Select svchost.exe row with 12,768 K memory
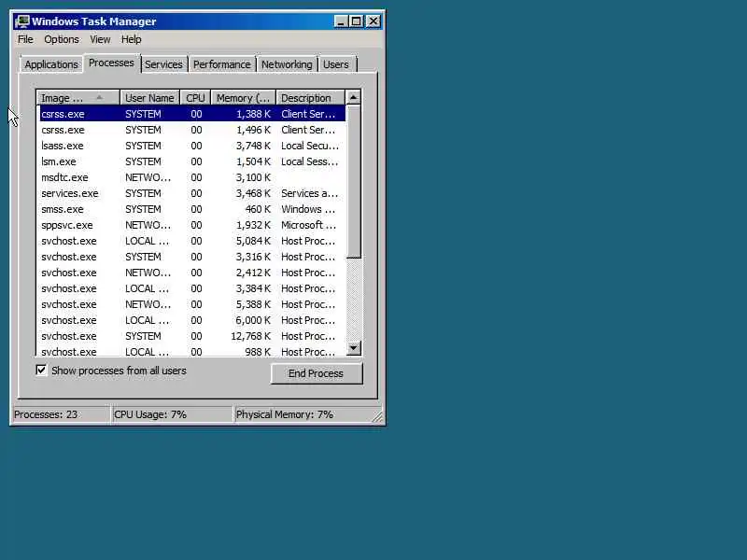The image size is (747, 560). click(x=192, y=336)
